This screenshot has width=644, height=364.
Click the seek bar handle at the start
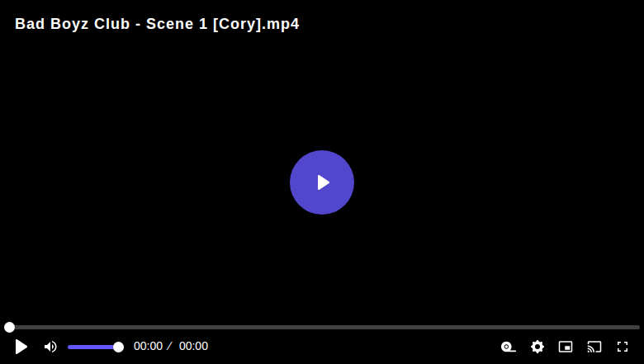coord(9,327)
